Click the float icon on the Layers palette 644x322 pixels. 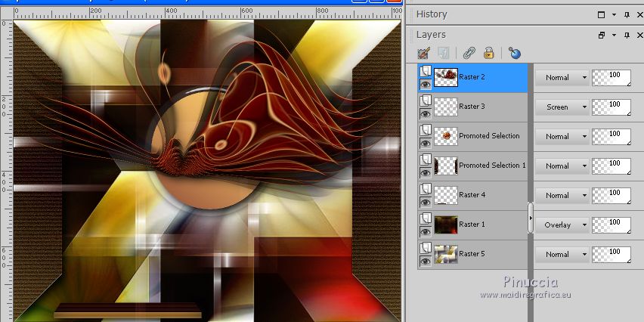601,36
